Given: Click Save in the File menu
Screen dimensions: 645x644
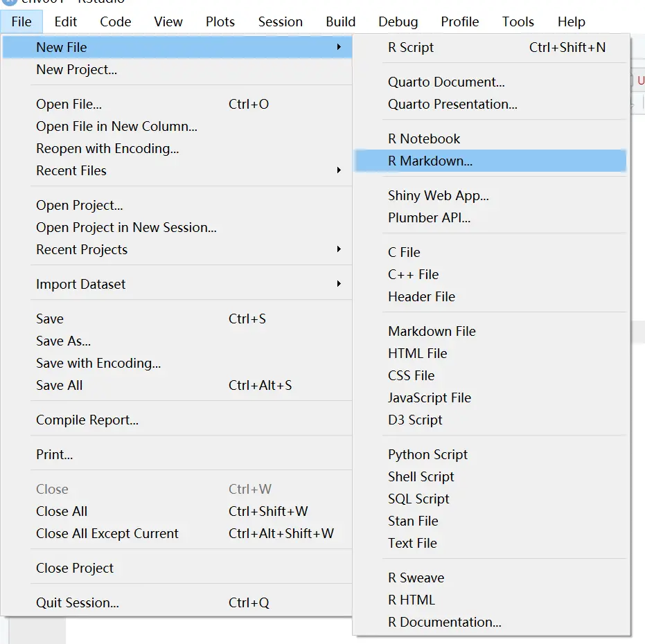Looking at the screenshot, I should [x=177, y=319].
